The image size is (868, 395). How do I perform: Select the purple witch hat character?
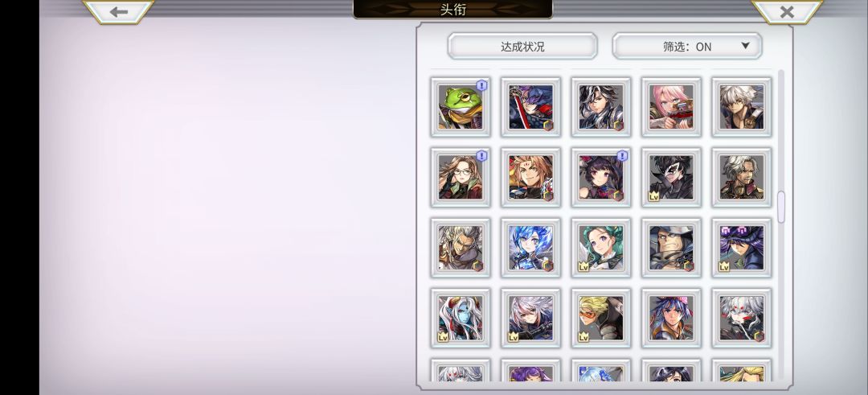[x=742, y=248]
